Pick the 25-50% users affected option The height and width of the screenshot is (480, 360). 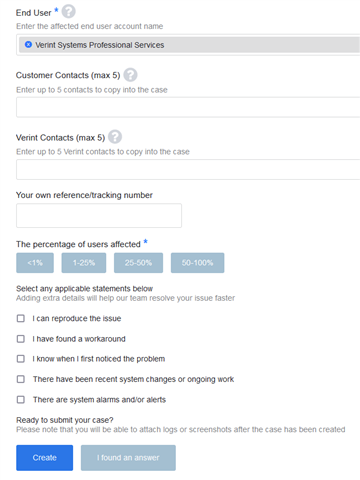[x=138, y=263]
